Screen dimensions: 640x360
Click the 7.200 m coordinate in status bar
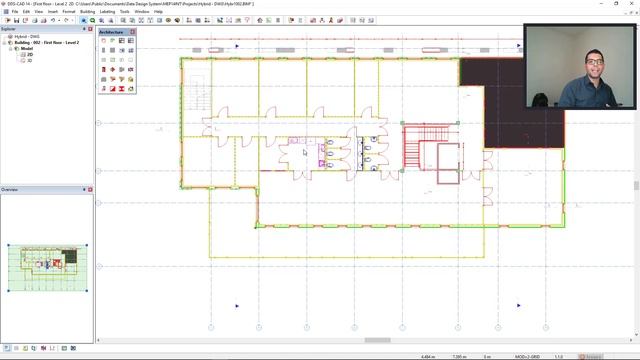pyautogui.click(x=460, y=357)
